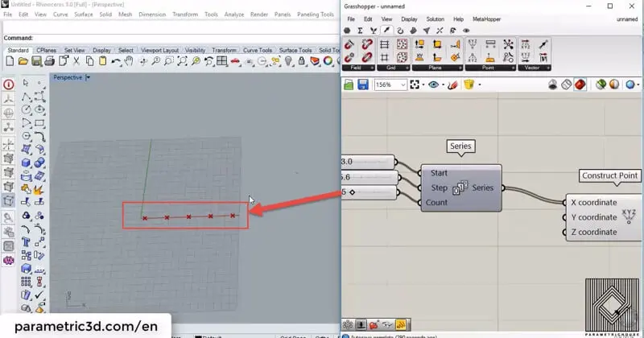The image size is (644, 338).
Task: Click the Construct Point component icon
Action: pos(629,216)
